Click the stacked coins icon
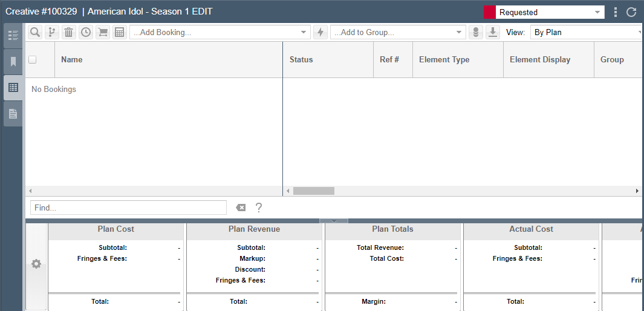 coord(476,32)
